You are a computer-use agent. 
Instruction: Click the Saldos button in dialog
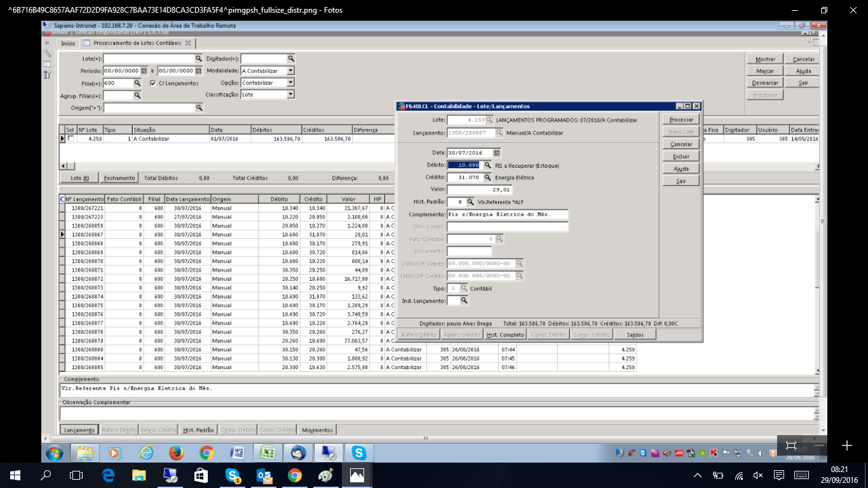pyautogui.click(x=635, y=335)
